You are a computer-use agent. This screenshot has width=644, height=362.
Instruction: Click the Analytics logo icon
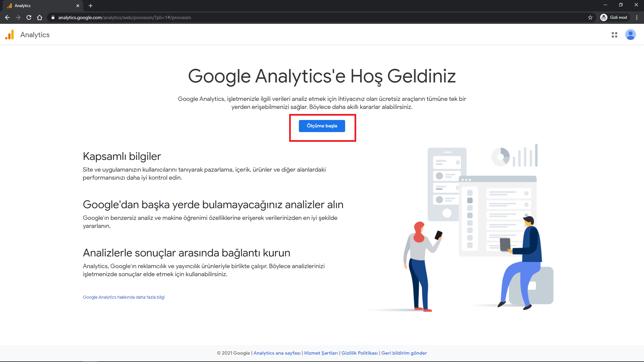pyautogui.click(x=10, y=35)
